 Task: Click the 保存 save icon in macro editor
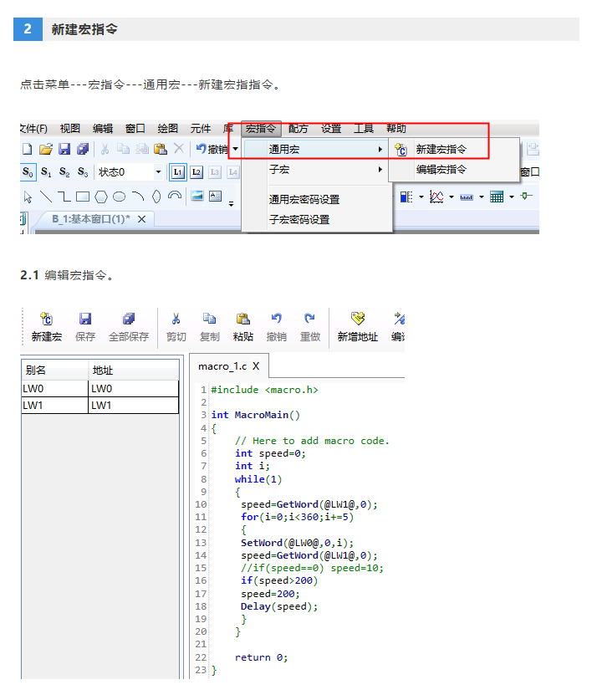click(85, 319)
